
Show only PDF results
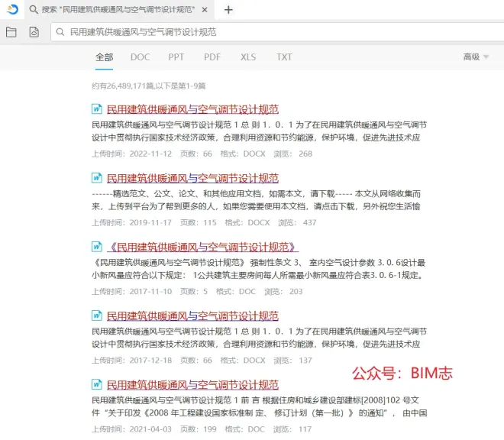[212, 57]
